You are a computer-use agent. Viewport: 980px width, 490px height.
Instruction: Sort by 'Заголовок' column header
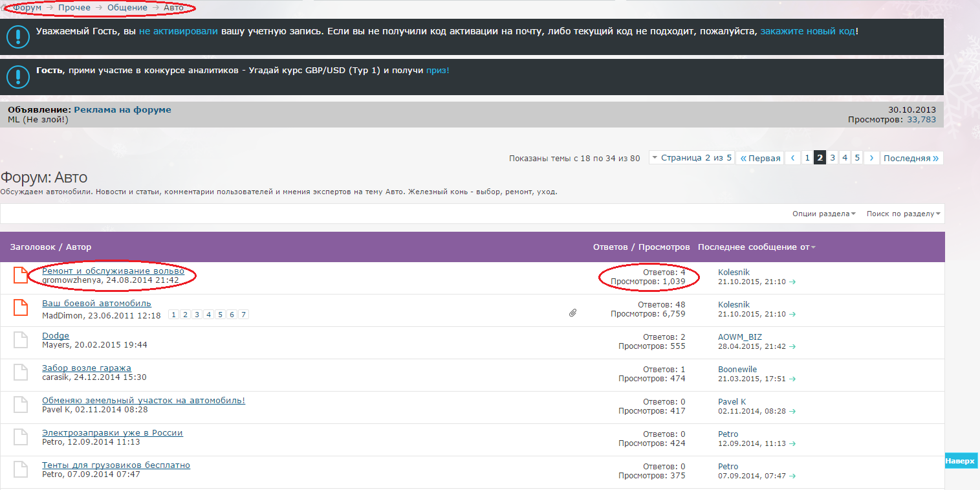click(32, 247)
